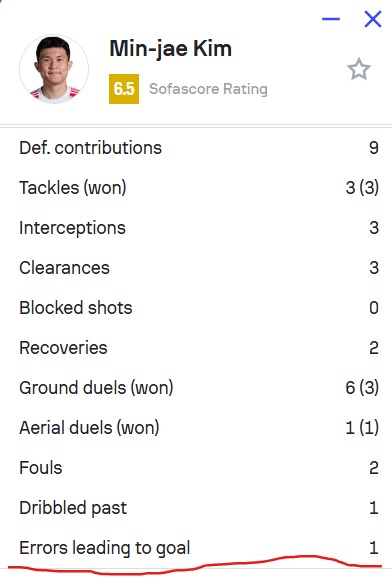
Task: Close the player stats popup
Action: coord(373,19)
